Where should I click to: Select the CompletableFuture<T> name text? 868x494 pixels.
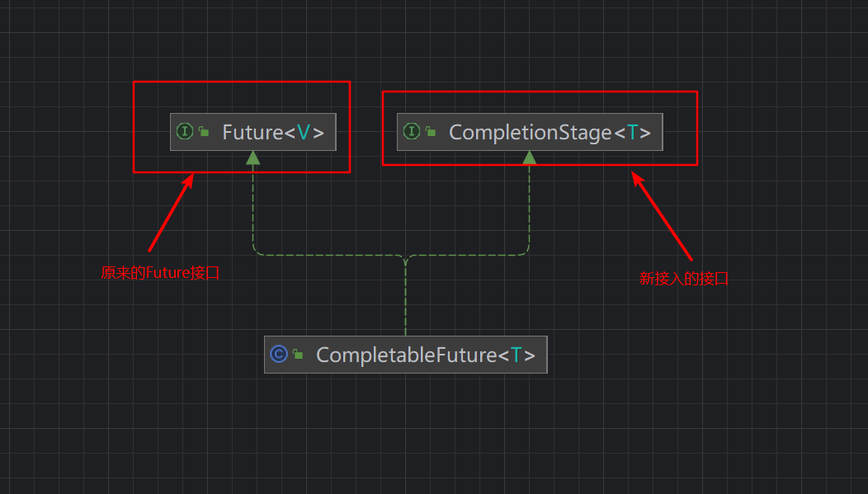[426, 355]
